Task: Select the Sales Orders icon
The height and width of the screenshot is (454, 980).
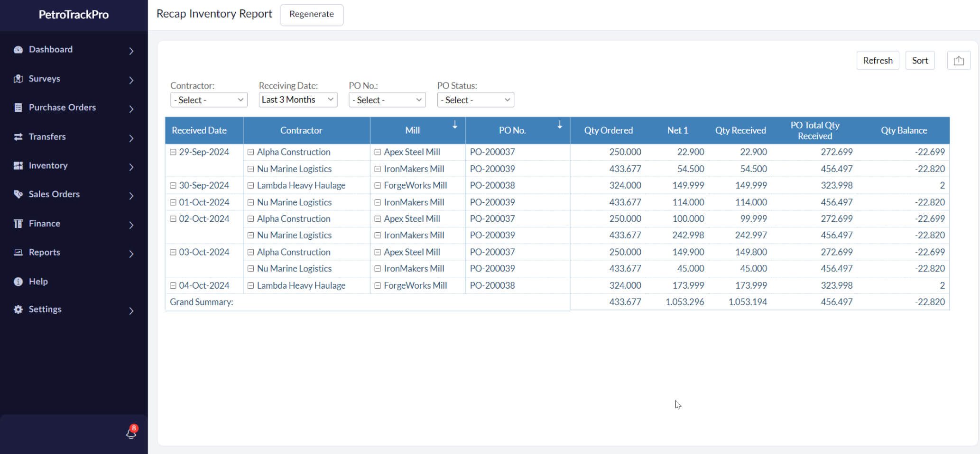Action: pos(18,194)
